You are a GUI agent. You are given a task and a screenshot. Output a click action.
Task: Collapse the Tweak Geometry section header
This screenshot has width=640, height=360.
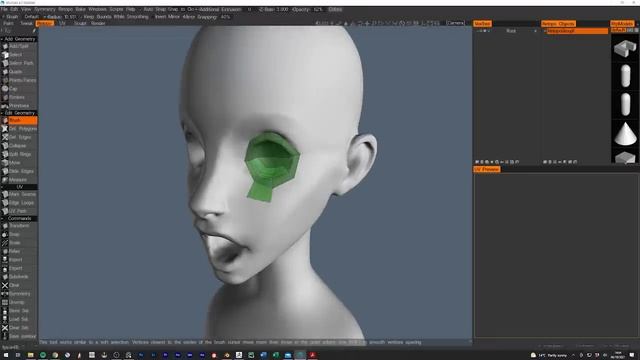pyautogui.click(x=19, y=113)
